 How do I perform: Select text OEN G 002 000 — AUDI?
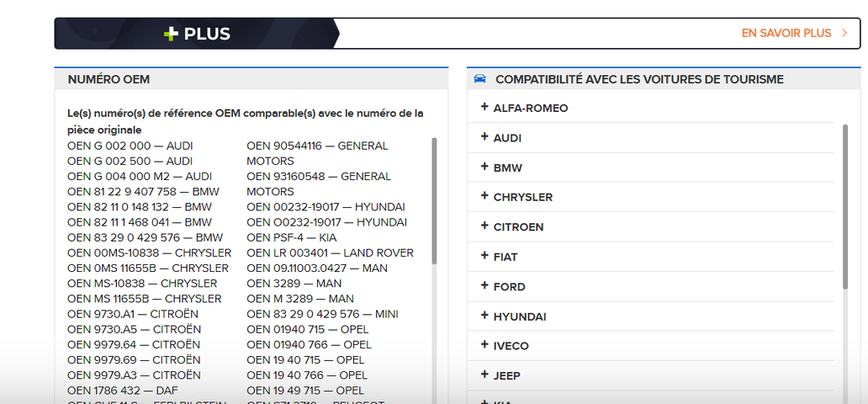coord(130,146)
